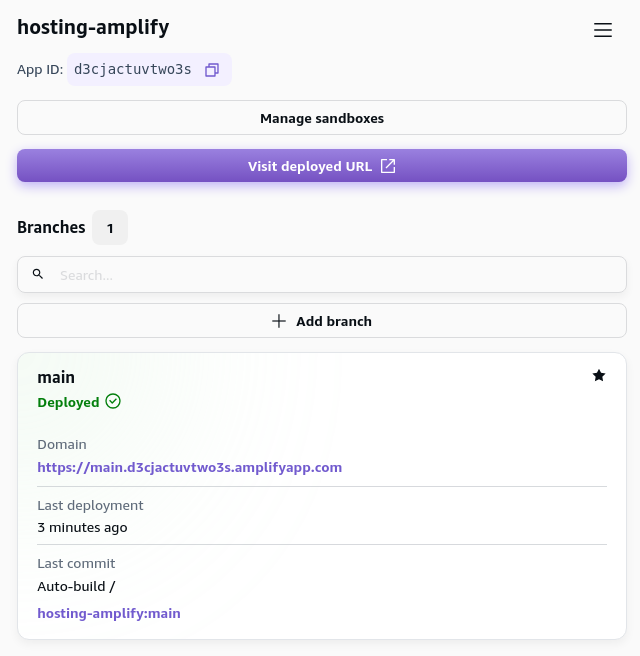The width and height of the screenshot is (640, 656).
Task: Open the main branch card title
Action: coord(56,377)
